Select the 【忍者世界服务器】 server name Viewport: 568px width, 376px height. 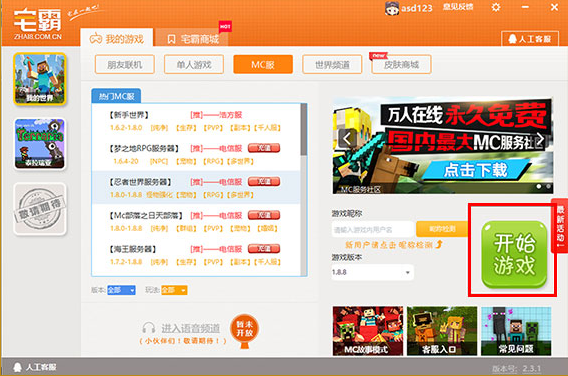(x=141, y=181)
